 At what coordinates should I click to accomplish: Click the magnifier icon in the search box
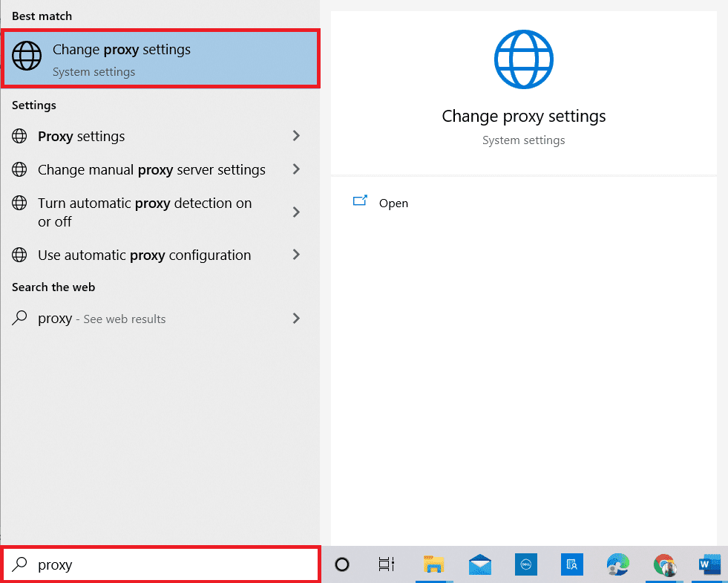pos(20,564)
